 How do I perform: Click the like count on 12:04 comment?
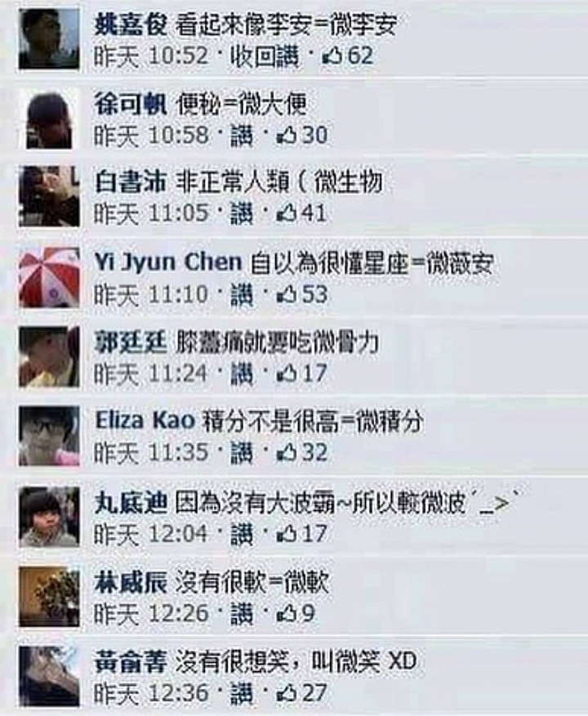pos(314,534)
